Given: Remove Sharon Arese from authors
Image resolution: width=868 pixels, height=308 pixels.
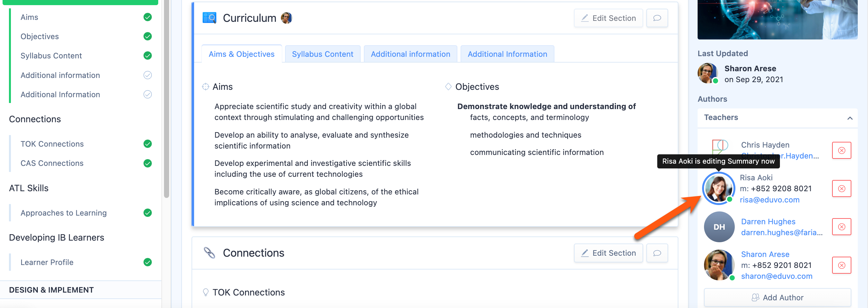Looking at the screenshot, I should (x=841, y=265).
